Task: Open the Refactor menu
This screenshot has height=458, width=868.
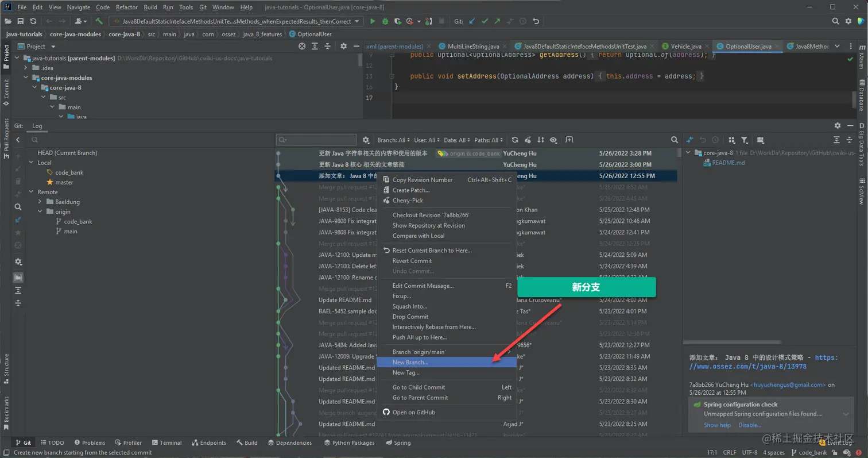Action: pyautogui.click(x=126, y=7)
